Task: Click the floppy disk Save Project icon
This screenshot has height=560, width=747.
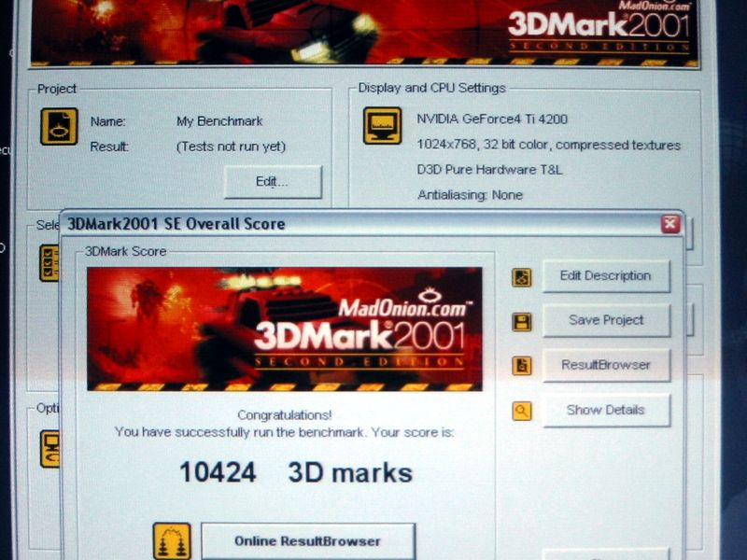Action: point(522,322)
